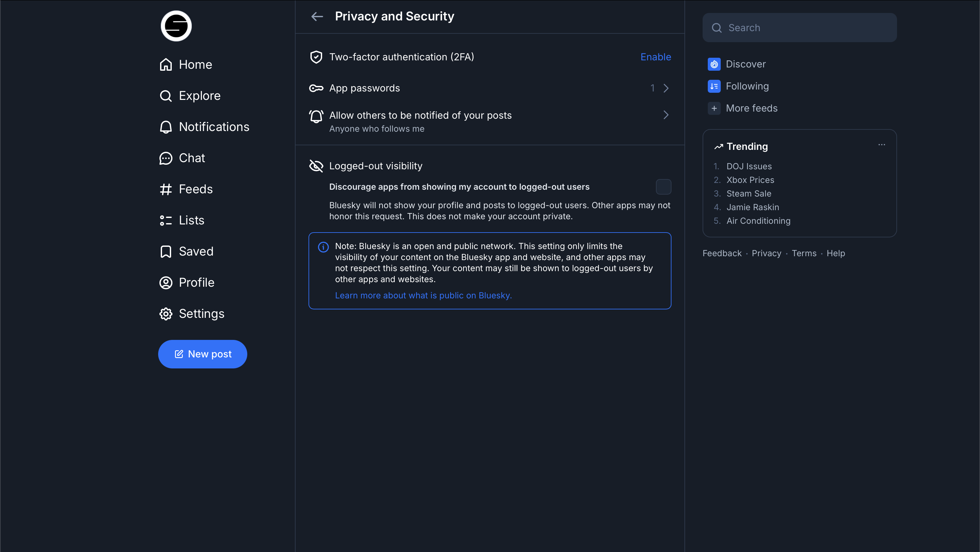Click the Notifications bell icon
Image resolution: width=980 pixels, height=552 pixels.
(166, 127)
